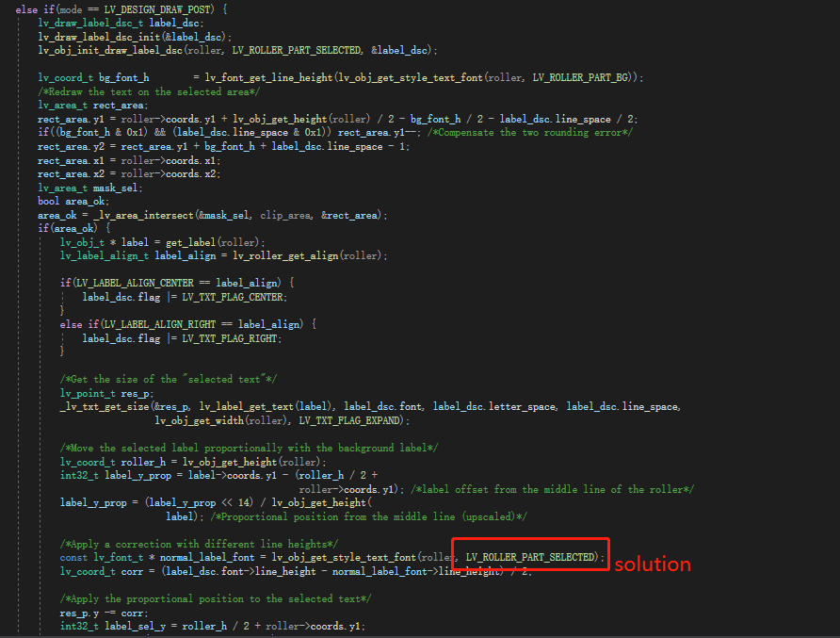This screenshot has height=638, width=840.
Task: Click the 'Proportional position from the middle line' comment
Action: point(368,516)
